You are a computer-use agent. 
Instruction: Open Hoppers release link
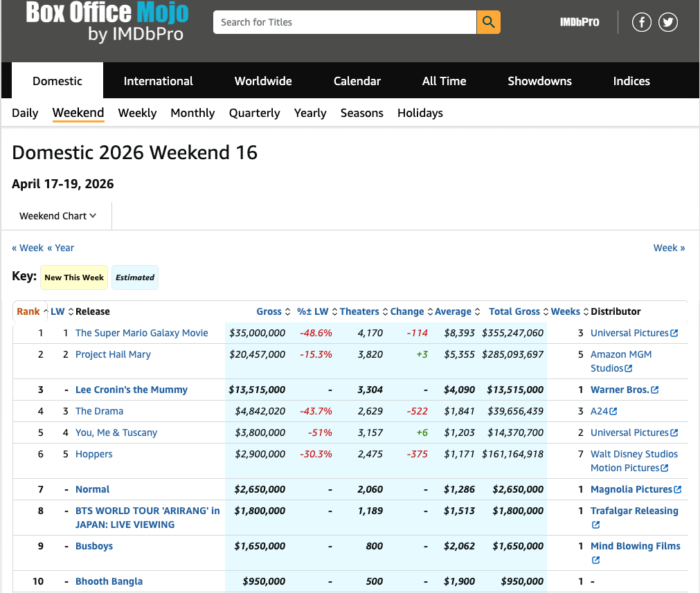tap(93, 454)
